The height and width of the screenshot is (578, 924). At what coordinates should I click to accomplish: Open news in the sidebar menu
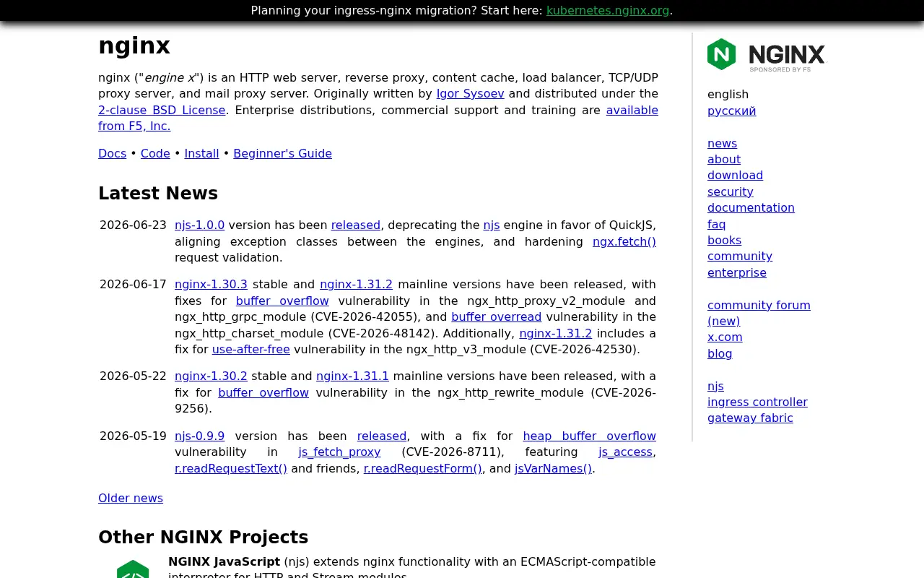point(722,143)
